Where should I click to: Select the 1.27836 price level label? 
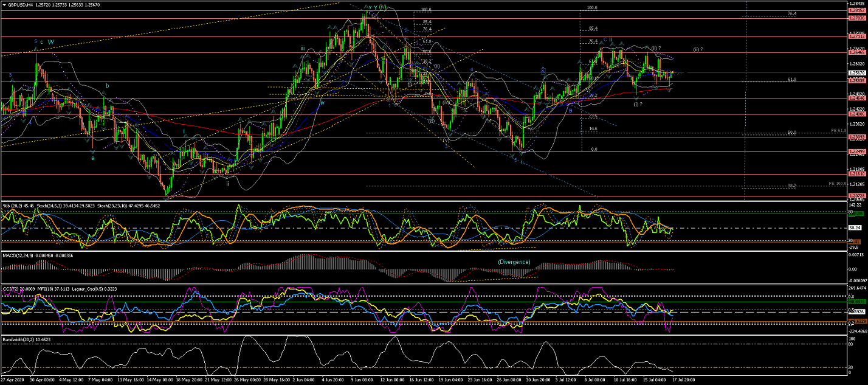pos(857,18)
